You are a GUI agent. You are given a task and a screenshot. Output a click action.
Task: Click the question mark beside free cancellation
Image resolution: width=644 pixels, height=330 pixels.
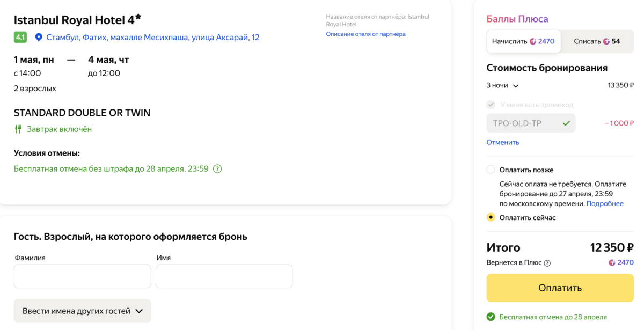tap(217, 169)
